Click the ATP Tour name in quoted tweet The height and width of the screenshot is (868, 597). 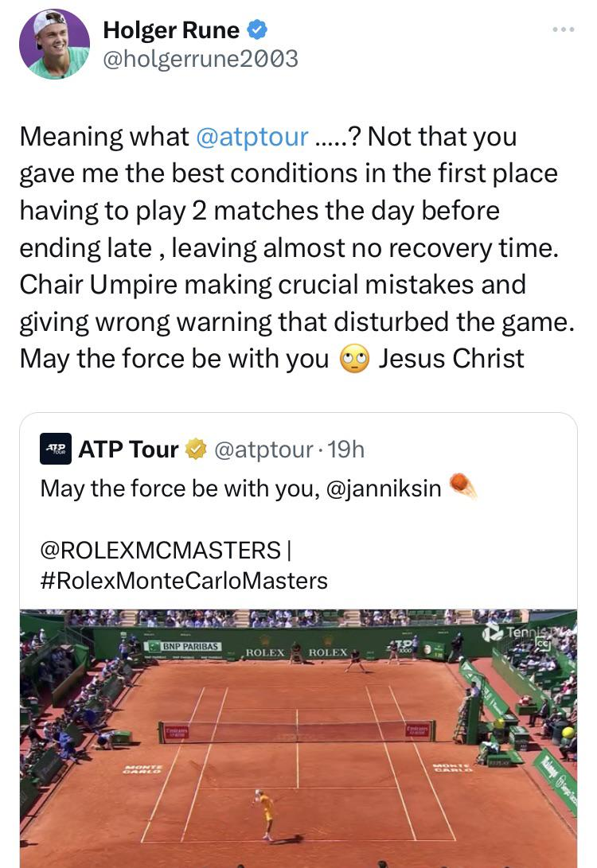(x=128, y=450)
